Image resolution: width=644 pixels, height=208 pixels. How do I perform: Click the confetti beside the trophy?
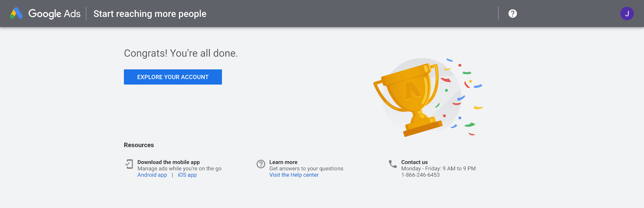point(463,97)
